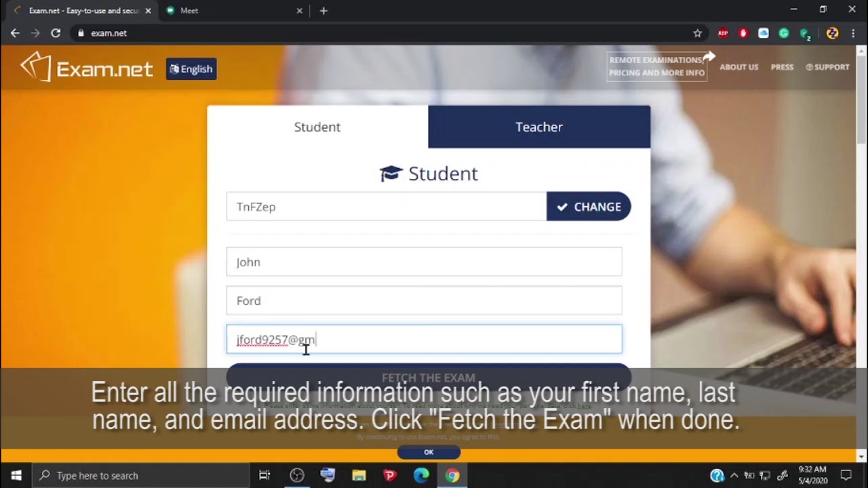
Task: Click the pen link tray icon
Action: (782, 476)
